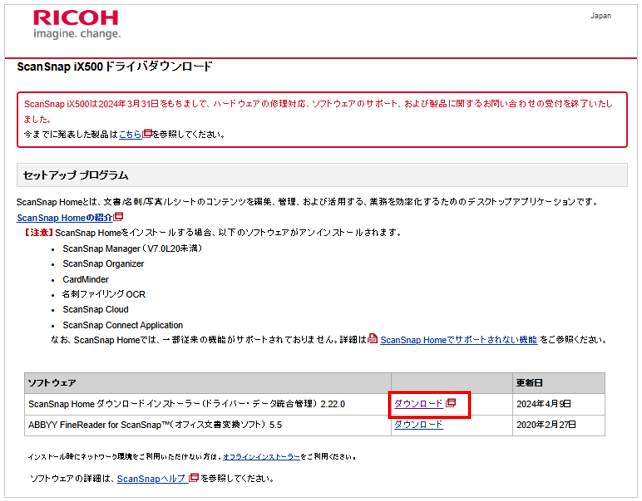Select the CardMinder list item
The height and width of the screenshot is (501, 642).
point(85,279)
